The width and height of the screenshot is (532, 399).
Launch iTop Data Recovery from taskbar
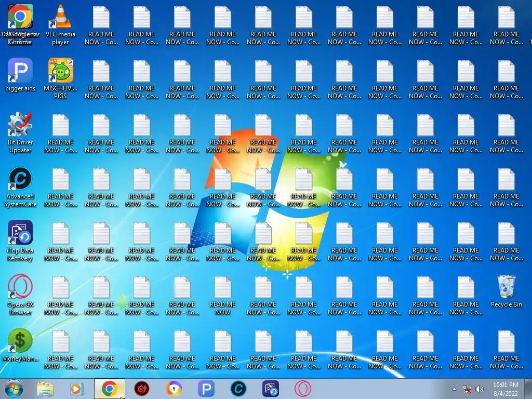pos(270,389)
